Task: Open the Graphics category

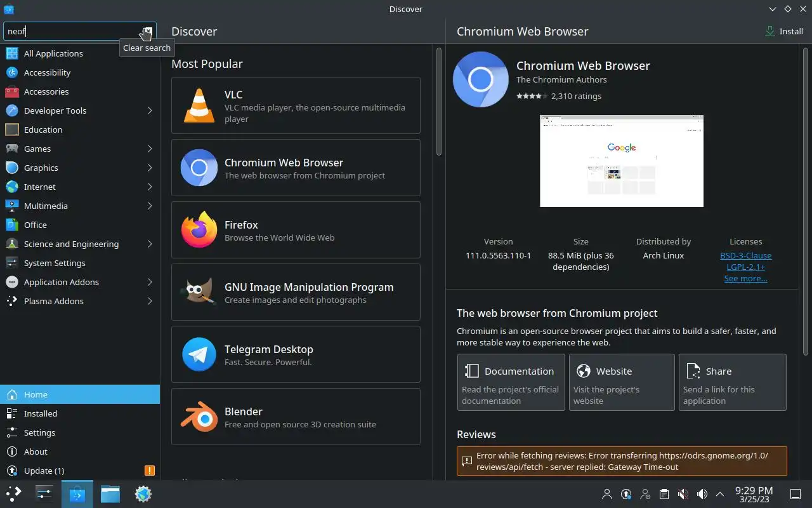Action: click(x=80, y=168)
